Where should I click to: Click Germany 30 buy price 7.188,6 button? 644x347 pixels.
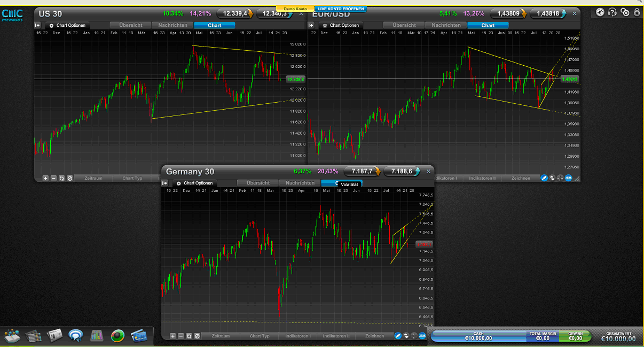(x=402, y=171)
